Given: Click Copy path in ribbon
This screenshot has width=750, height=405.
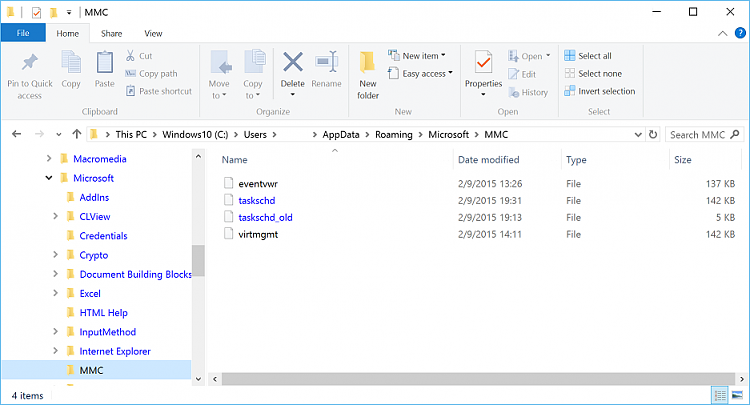Looking at the screenshot, I should click(151, 74).
